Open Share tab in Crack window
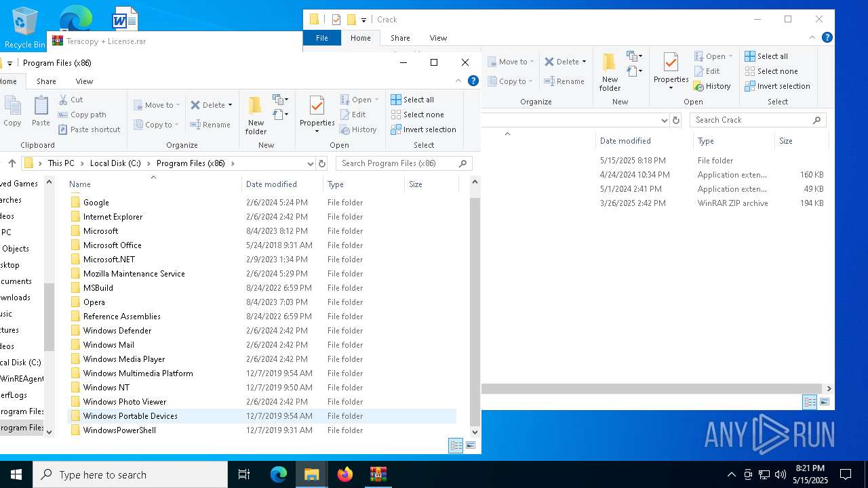 tap(400, 38)
